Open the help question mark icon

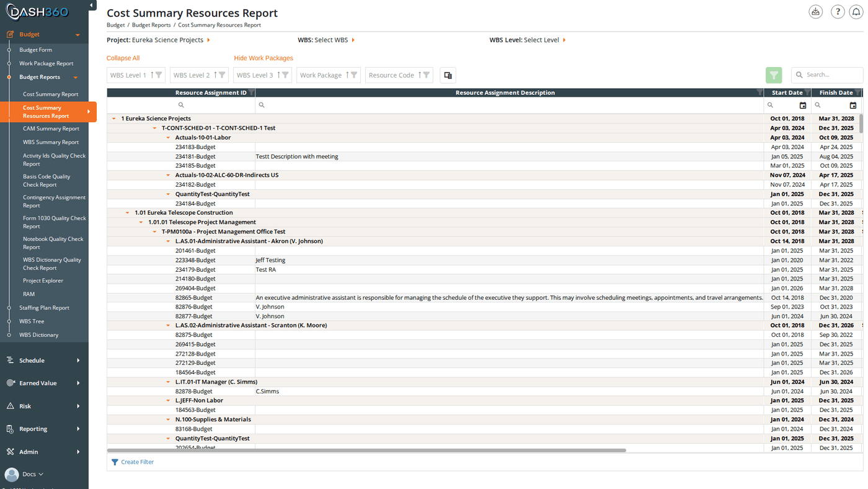pyautogui.click(x=838, y=12)
